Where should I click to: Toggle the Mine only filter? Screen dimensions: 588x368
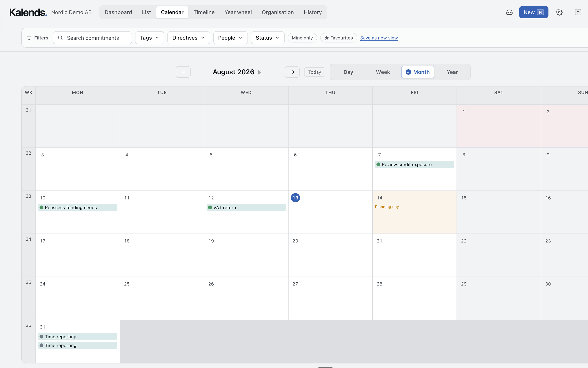tap(302, 38)
